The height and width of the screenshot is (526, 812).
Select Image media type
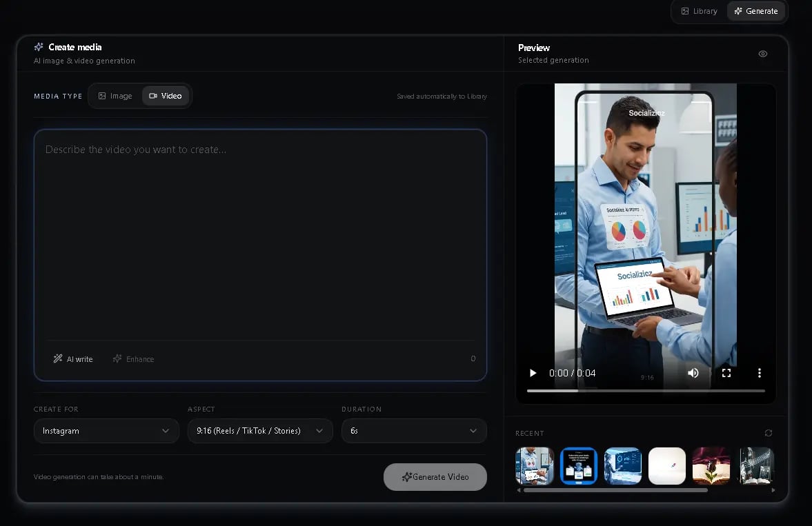pyautogui.click(x=115, y=96)
